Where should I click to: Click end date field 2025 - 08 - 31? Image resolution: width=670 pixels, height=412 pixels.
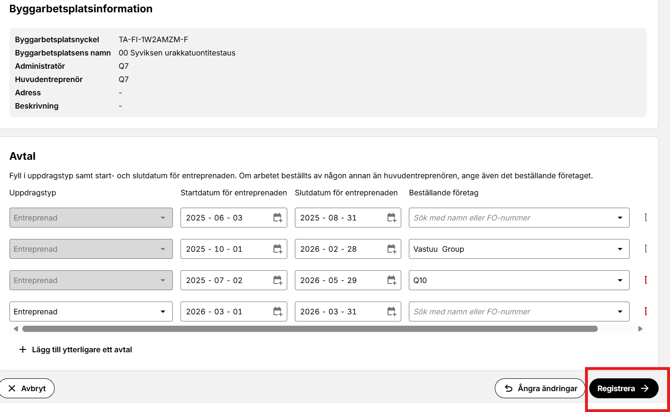[348, 218]
